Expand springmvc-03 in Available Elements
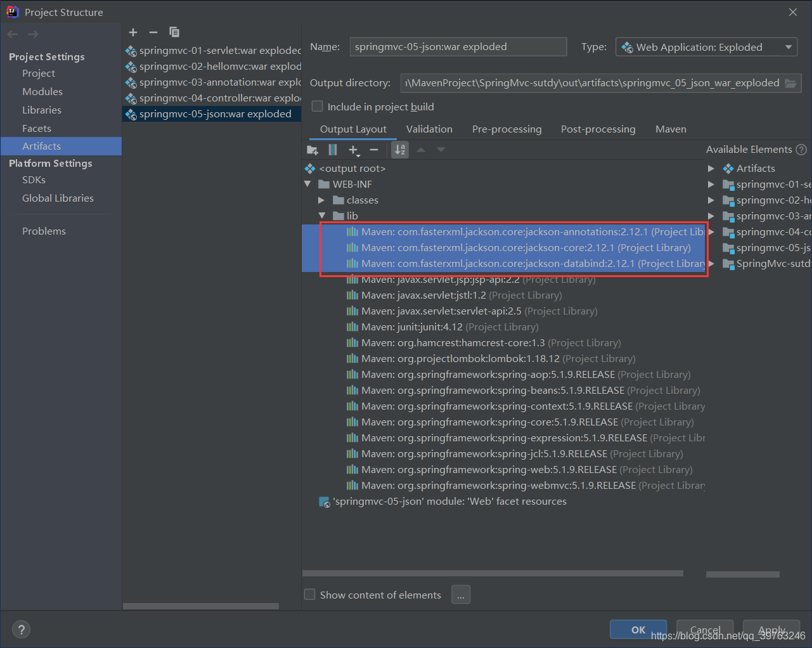Screen dimensions: 812x648 point(711,216)
